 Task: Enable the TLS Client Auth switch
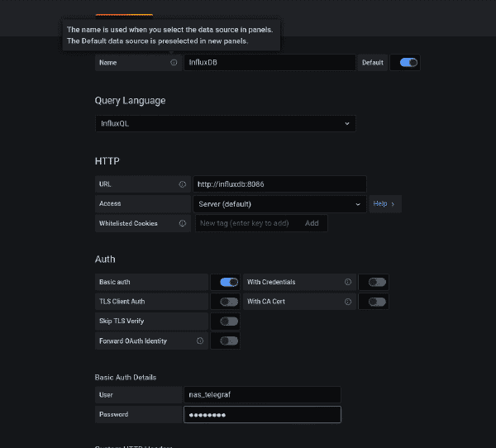(229, 302)
